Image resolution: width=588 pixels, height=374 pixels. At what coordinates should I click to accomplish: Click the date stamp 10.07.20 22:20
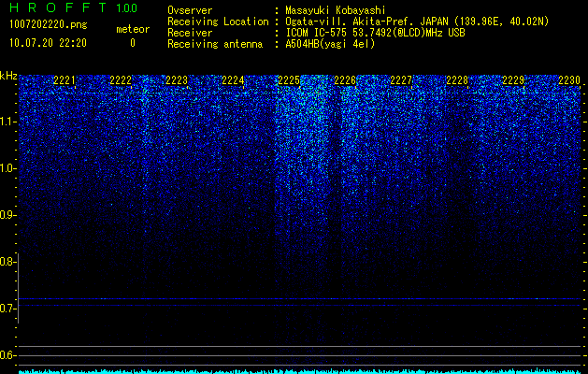48,43
